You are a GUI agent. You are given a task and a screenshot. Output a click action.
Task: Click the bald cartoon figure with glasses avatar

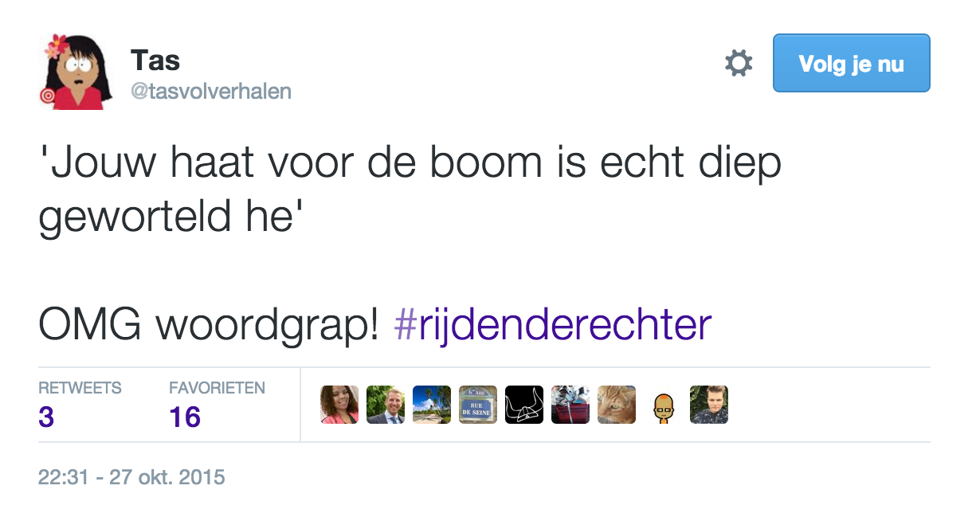tap(663, 405)
